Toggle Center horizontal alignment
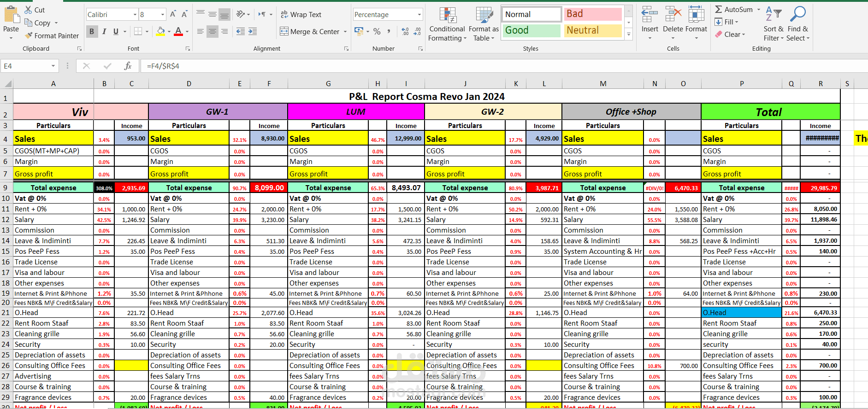This screenshot has width=868, height=409. click(x=213, y=31)
